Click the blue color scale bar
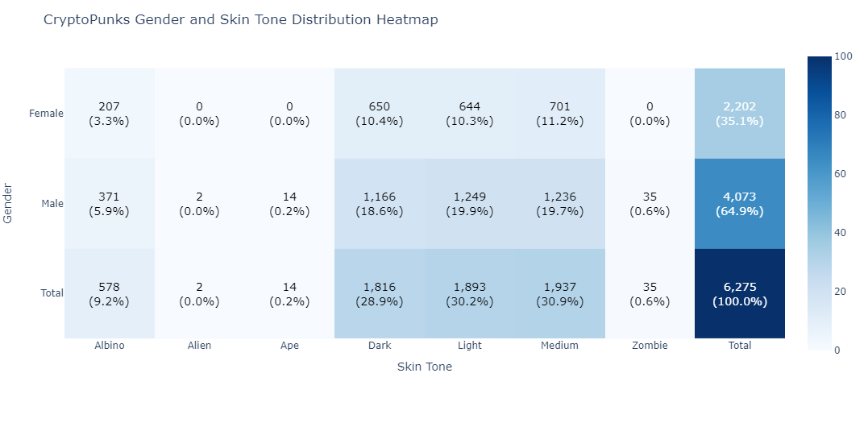 click(820, 203)
